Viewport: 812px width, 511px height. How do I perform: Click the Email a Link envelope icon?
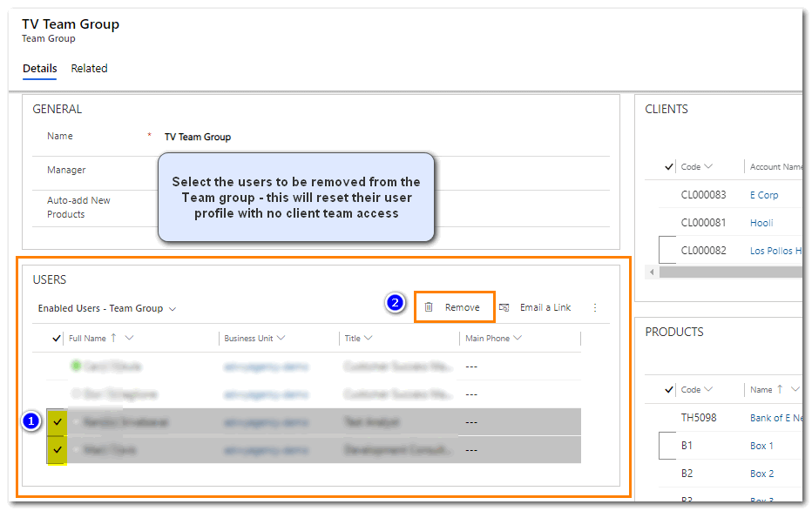click(504, 307)
